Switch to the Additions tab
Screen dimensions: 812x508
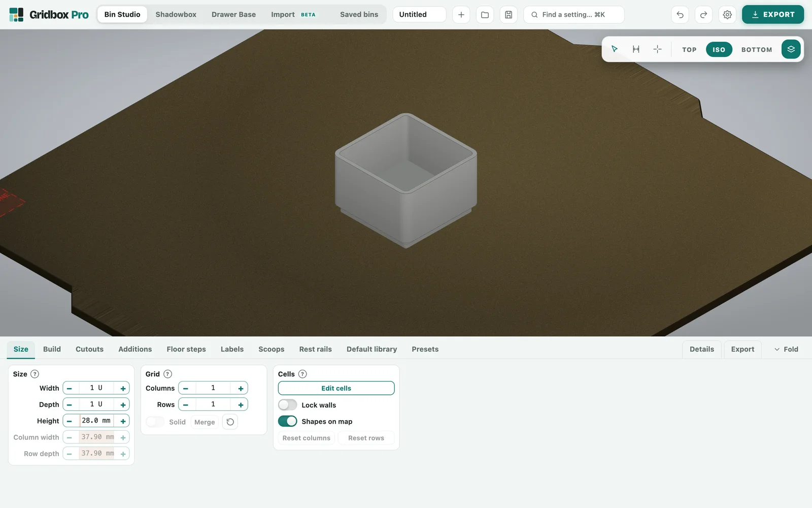pos(135,349)
